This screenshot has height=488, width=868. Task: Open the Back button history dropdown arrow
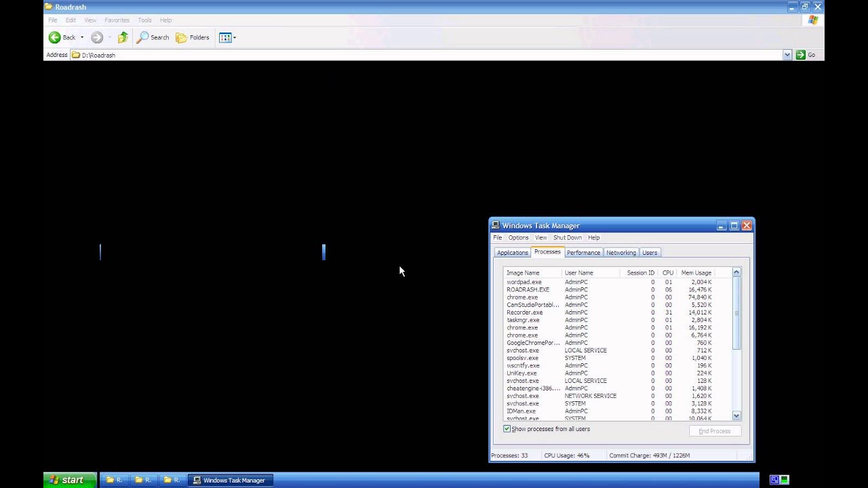[x=82, y=37]
